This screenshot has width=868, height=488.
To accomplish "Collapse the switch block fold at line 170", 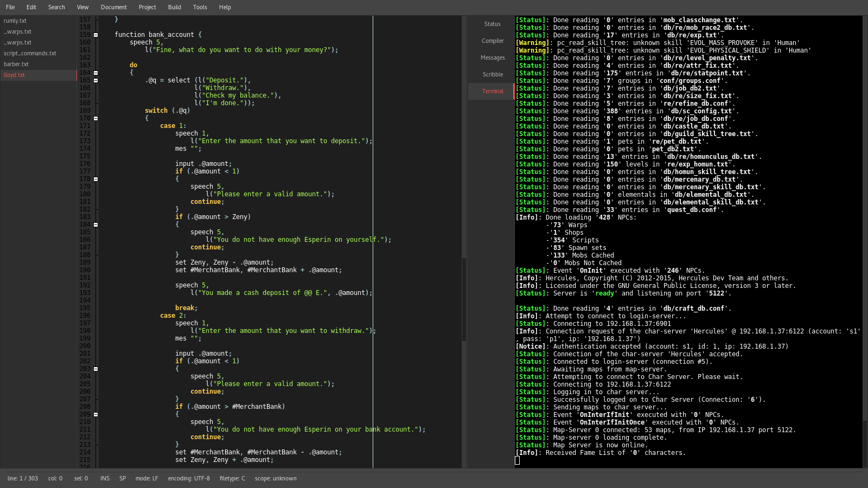I will pyautogui.click(x=96, y=118).
